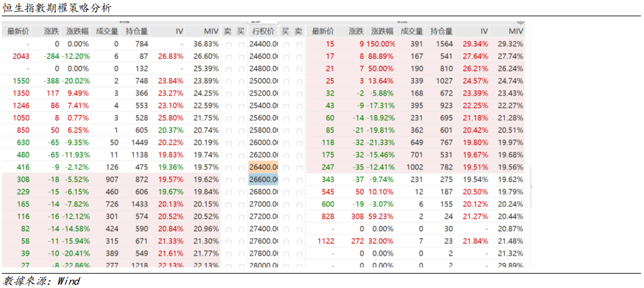Open the dropdown above the 行权价 header

point(263,22)
